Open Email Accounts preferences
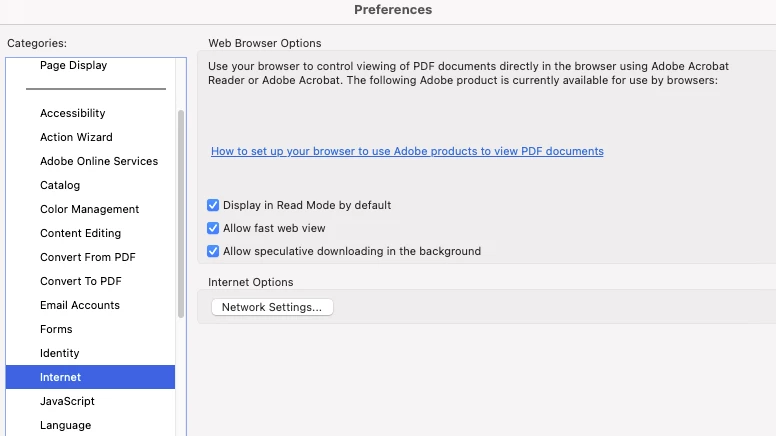Image resolution: width=776 pixels, height=436 pixels. coord(79,305)
